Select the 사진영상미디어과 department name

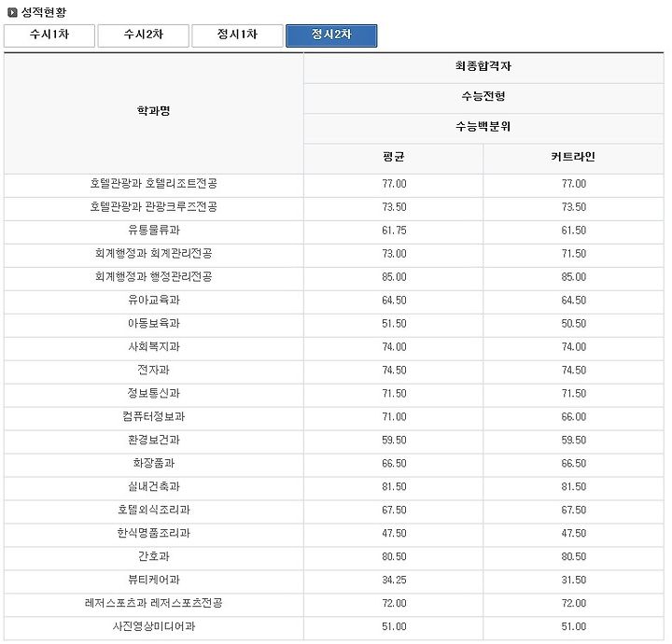click(153, 626)
